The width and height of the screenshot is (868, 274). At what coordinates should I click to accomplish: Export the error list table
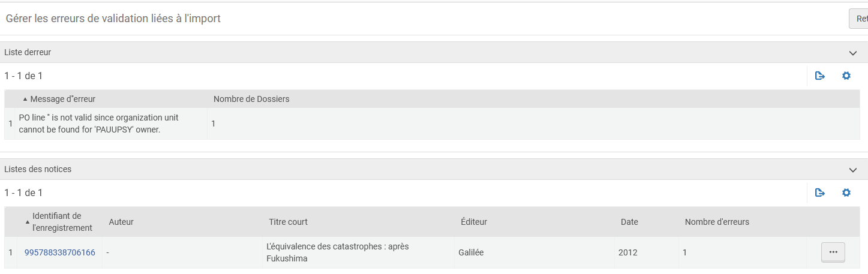(820, 76)
